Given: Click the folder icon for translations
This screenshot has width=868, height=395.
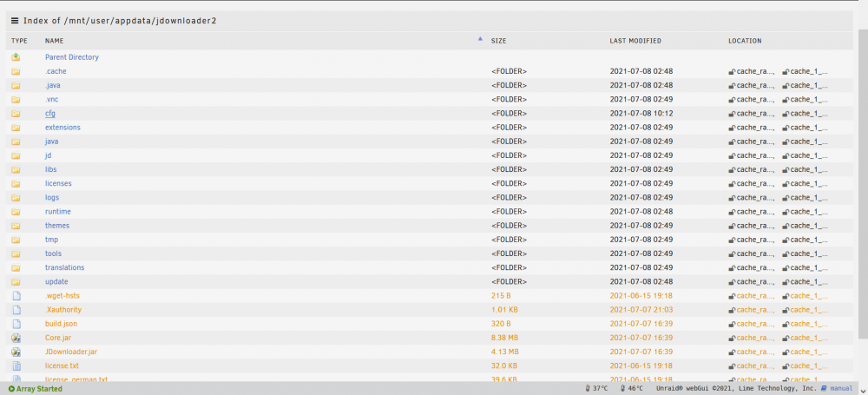Looking at the screenshot, I should tap(16, 267).
